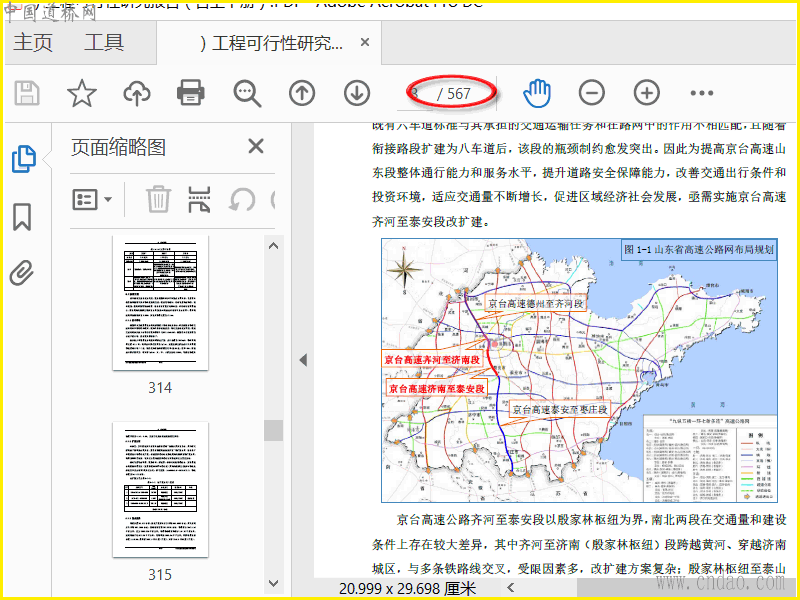The image size is (800, 600).
Task: Go to next page with down arrow
Action: tap(357, 93)
